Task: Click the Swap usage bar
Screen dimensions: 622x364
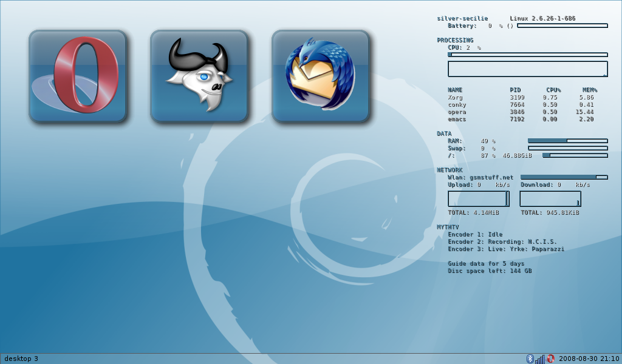Action: pos(568,148)
